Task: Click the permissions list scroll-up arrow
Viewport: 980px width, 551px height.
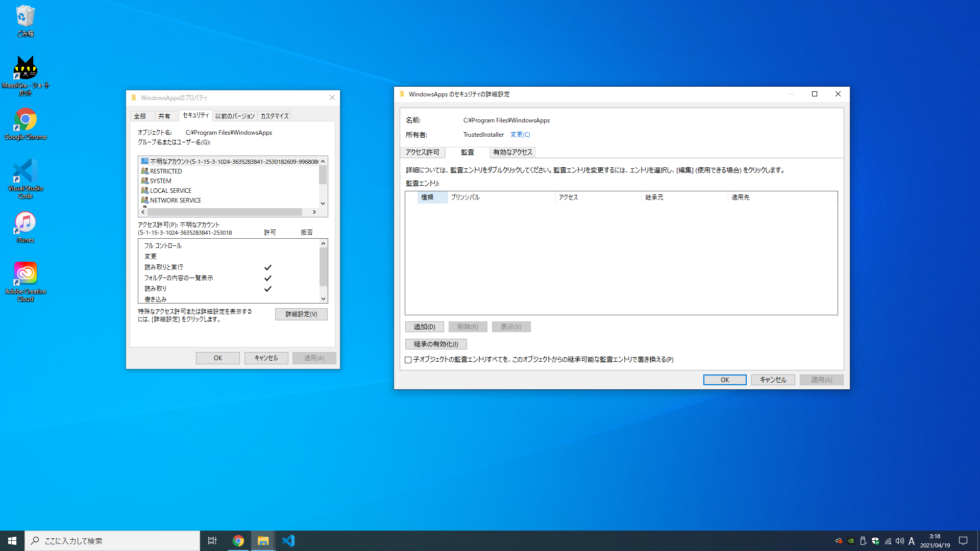Action: click(x=323, y=243)
